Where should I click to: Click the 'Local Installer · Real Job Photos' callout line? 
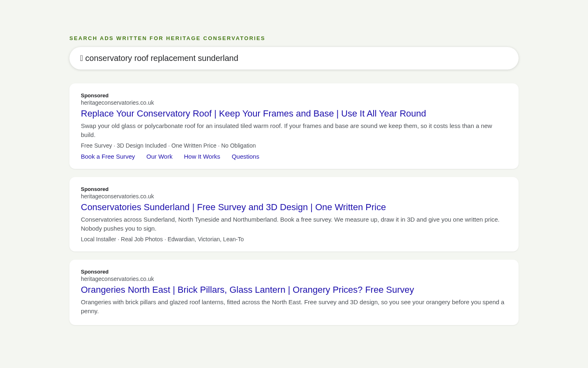pos(162,239)
